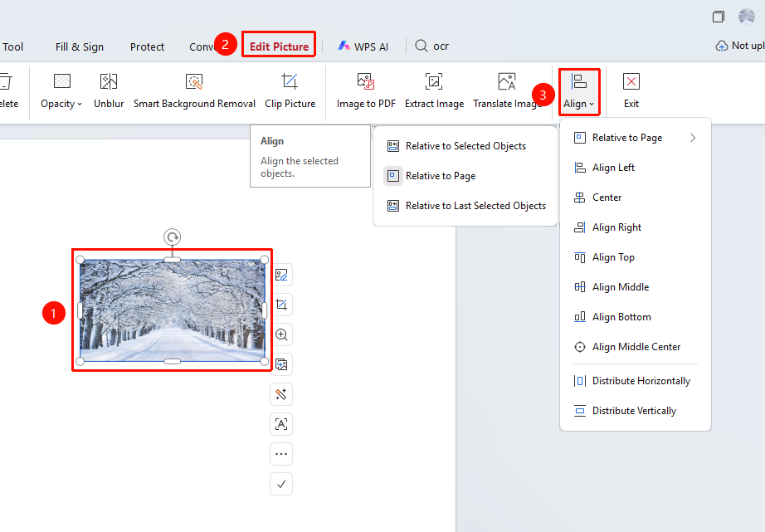Click Align Middle Center
This screenshot has width=765, height=532.
pos(636,347)
